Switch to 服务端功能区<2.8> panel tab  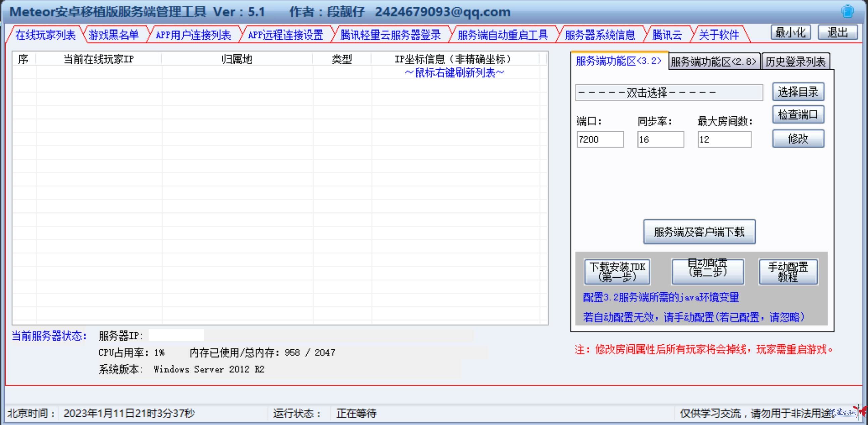(x=714, y=62)
